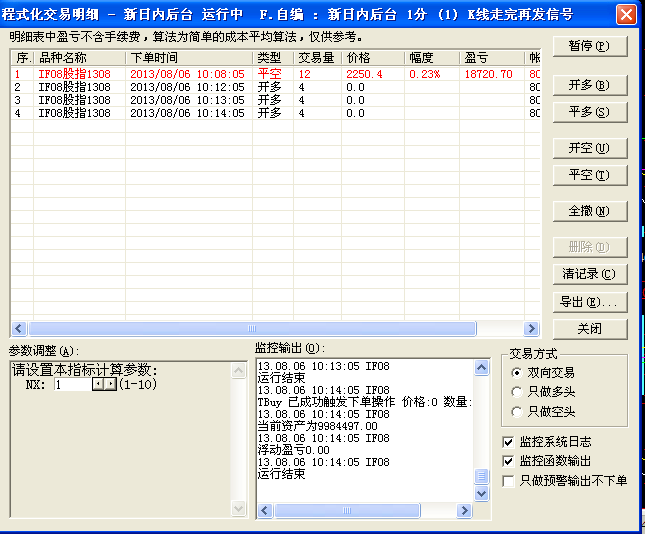
Task: Select the 只做多头 radio option
Action: [543, 392]
